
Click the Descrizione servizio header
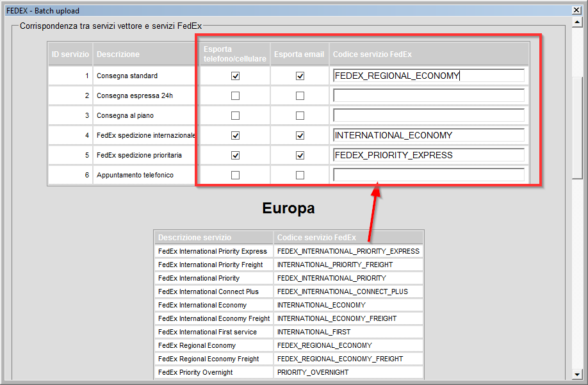(213, 237)
